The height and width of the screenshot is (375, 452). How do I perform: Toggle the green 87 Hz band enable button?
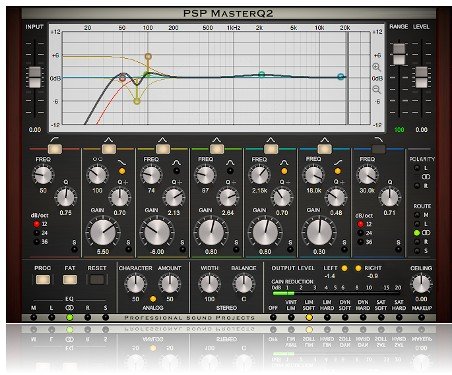(217, 149)
